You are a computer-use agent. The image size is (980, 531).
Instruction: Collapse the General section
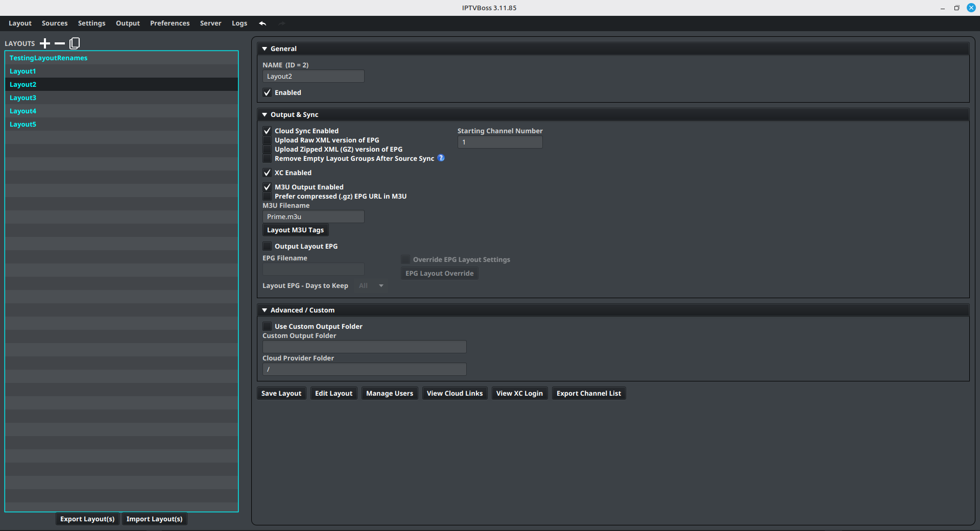coord(265,49)
